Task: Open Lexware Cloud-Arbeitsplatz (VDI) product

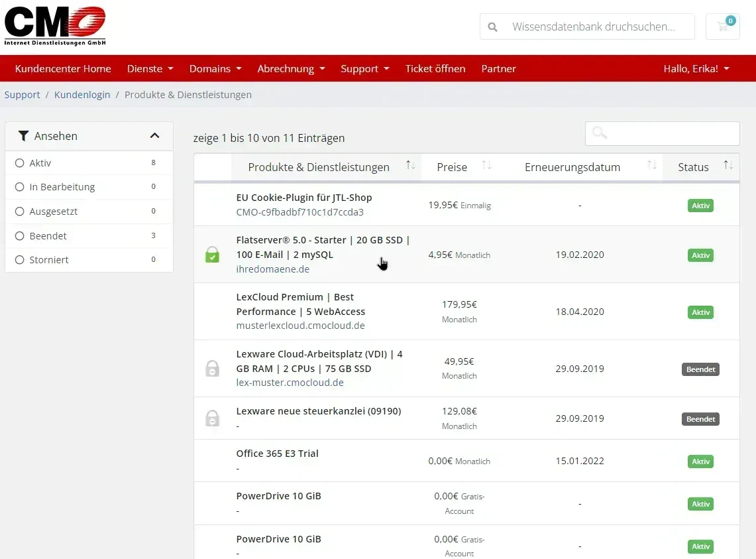Action: tap(319, 361)
